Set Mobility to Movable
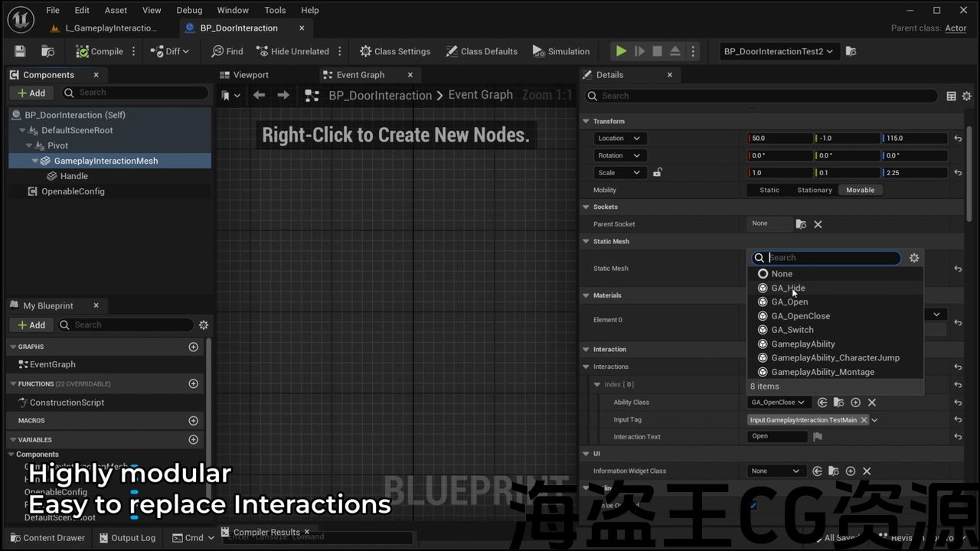This screenshot has height=551, width=980. coord(860,190)
